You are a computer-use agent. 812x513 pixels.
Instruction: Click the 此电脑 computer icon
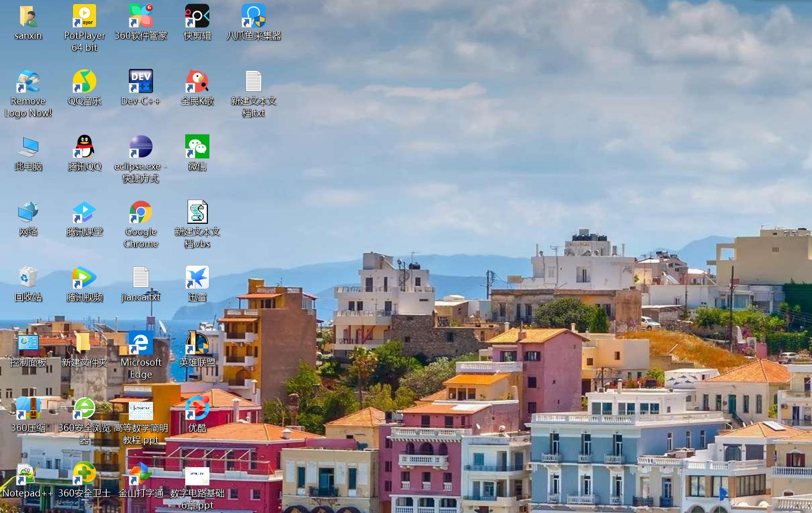tap(28, 147)
